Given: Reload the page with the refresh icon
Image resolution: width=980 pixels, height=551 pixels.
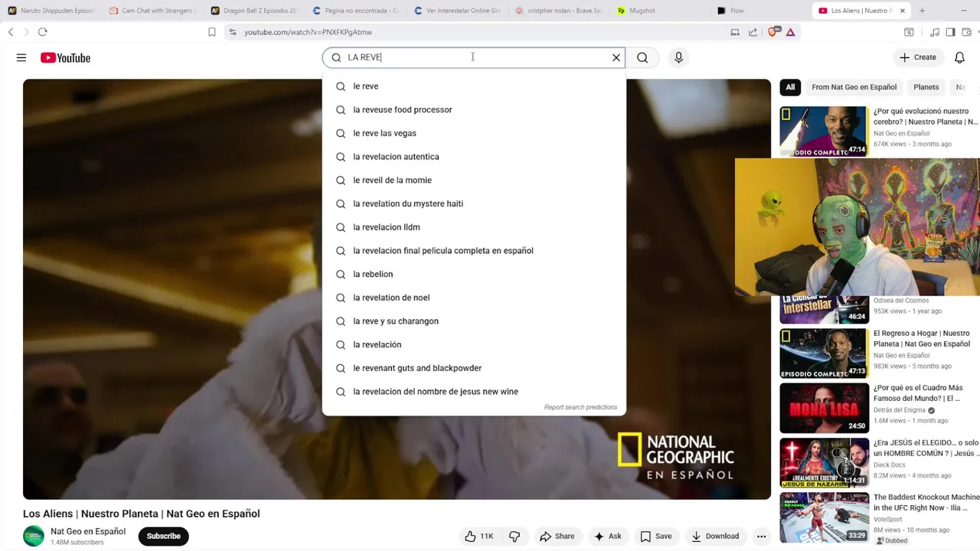Looking at the screenshot, I should point(42,32).
